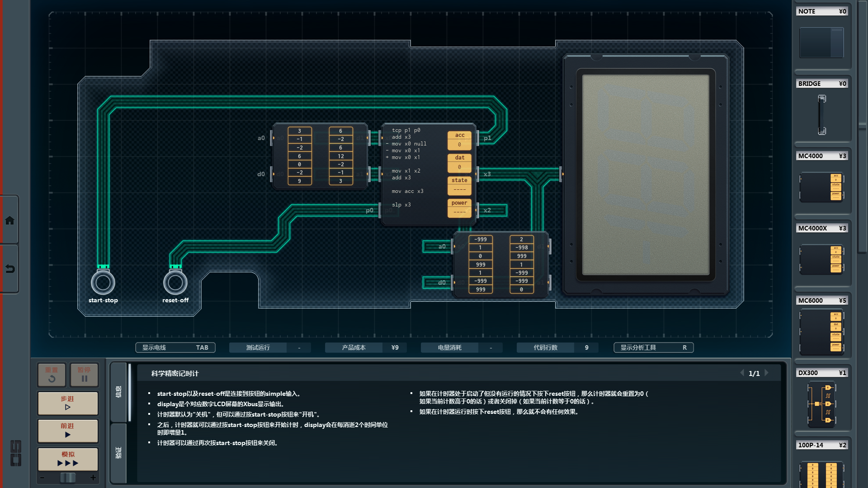The height and width of the screenshot is (488, 868).
Task: Pick the DX300 expander component
Action: click(821, 404)
